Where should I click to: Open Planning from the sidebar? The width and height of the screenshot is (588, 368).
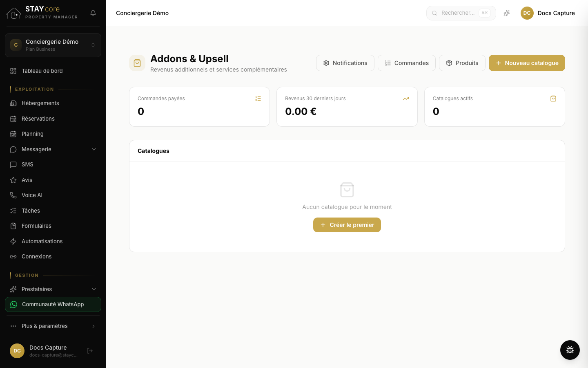(53, 134)
